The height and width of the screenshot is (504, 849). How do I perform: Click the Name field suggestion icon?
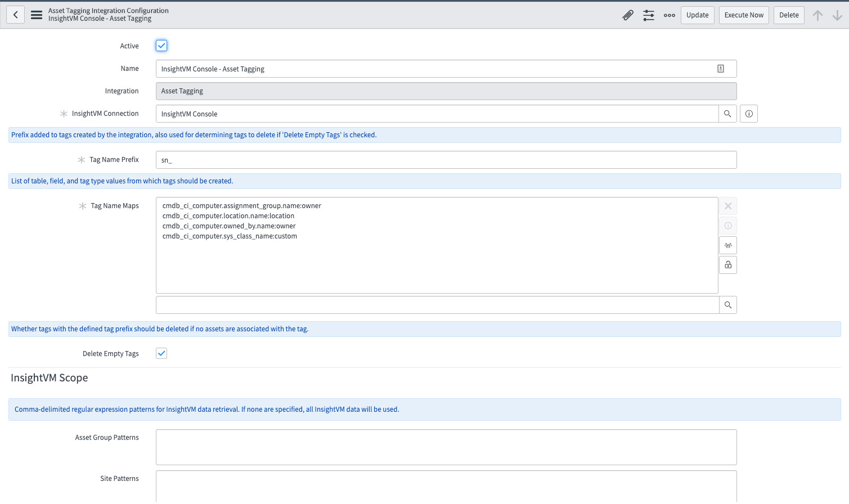[x=721, y=69]
